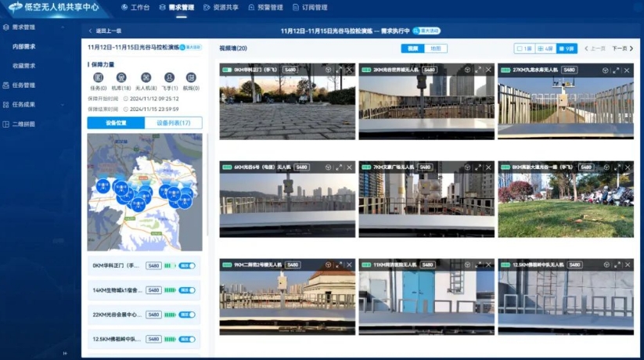This screenshot has height=360, width=644.
Task: Collapse the left sidebar using bottom icon
Action: click(65, 354)
